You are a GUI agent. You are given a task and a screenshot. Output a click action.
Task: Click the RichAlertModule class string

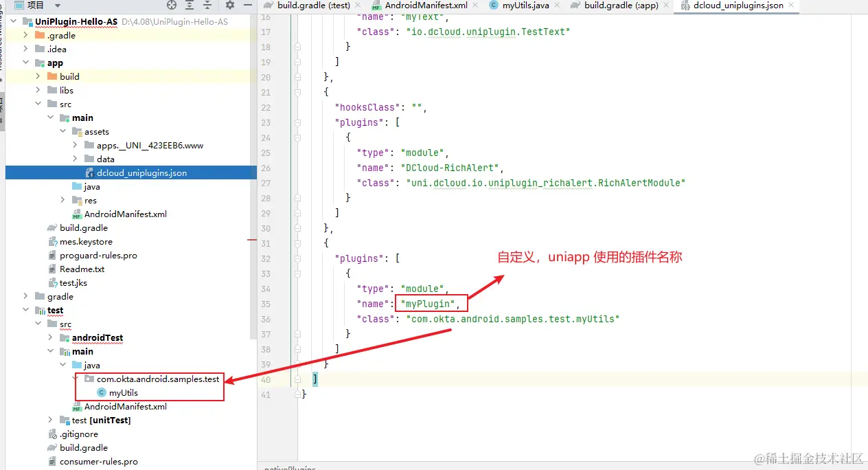point(546,183)
